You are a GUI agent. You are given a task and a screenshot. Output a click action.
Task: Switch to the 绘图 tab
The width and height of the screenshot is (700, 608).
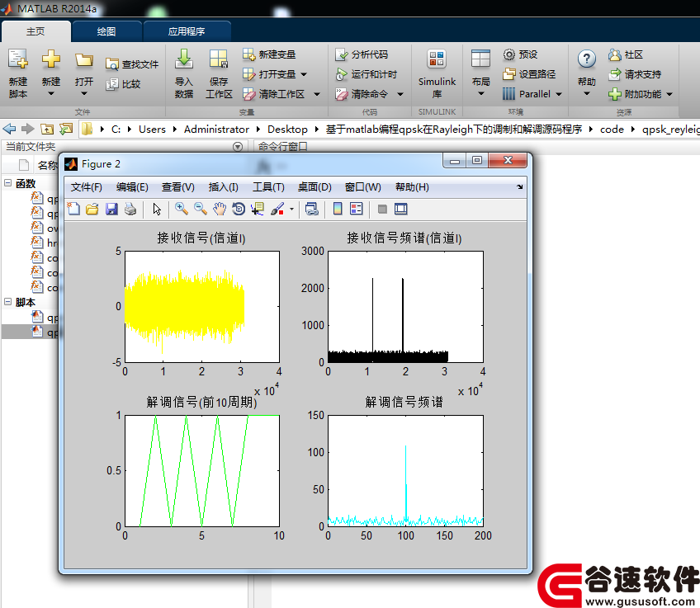pyautogui.click(x=106, y=31)
